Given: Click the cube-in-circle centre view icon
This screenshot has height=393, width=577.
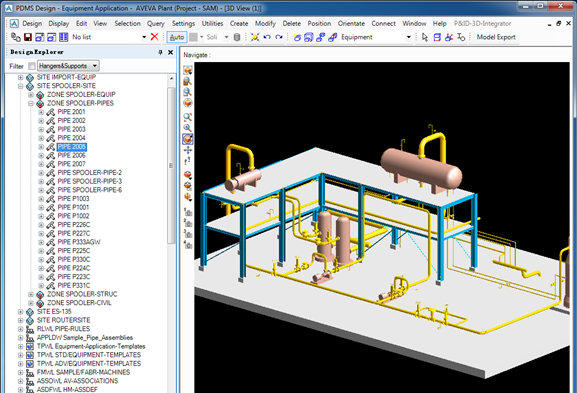Looking at the screenshot, I should pos(188,103).
